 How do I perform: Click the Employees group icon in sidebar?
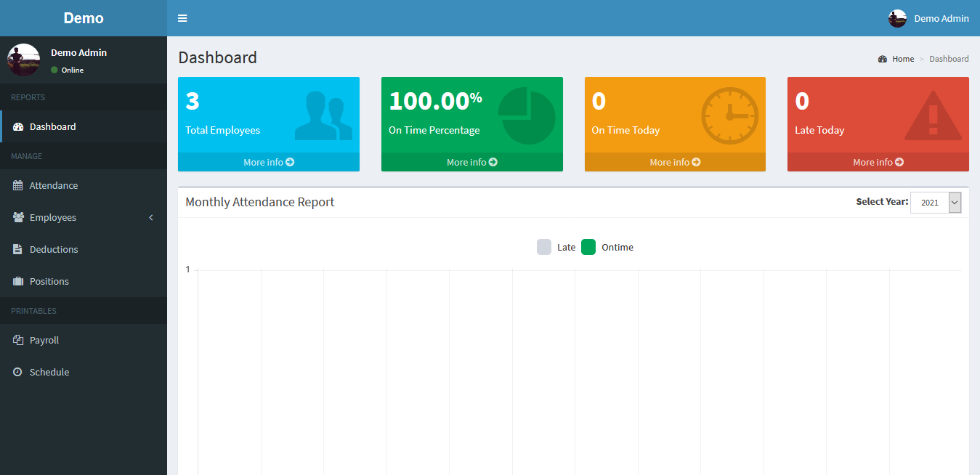(x=18, y=217)
